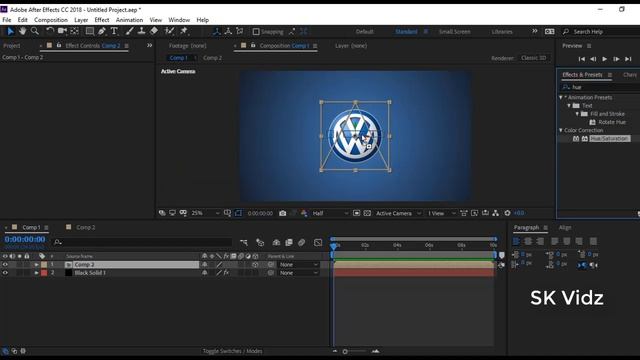Viewport: 640px width, 360px height.
Task: Toggle Frame Blending enable switch in timeline
Action: click(289, 242)
